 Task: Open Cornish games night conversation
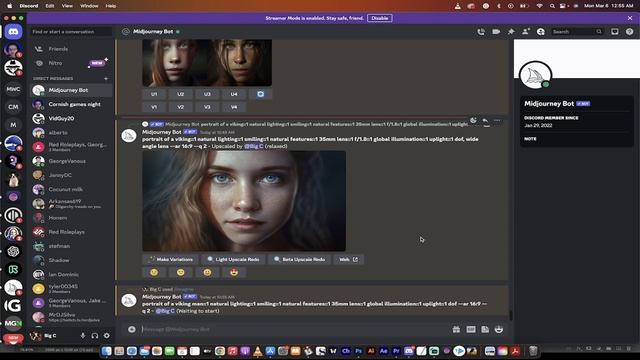71,104
